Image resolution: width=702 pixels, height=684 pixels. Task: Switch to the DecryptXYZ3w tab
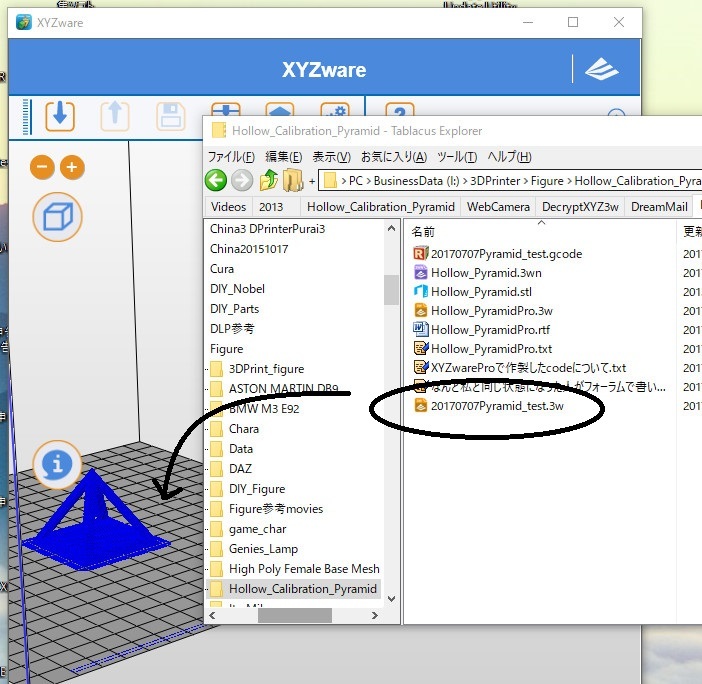580,207
